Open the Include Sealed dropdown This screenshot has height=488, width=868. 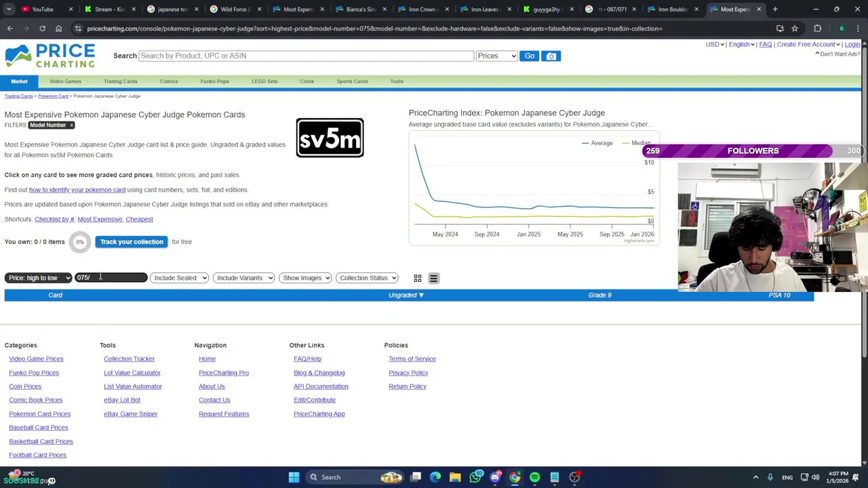(x=179, y=278)
